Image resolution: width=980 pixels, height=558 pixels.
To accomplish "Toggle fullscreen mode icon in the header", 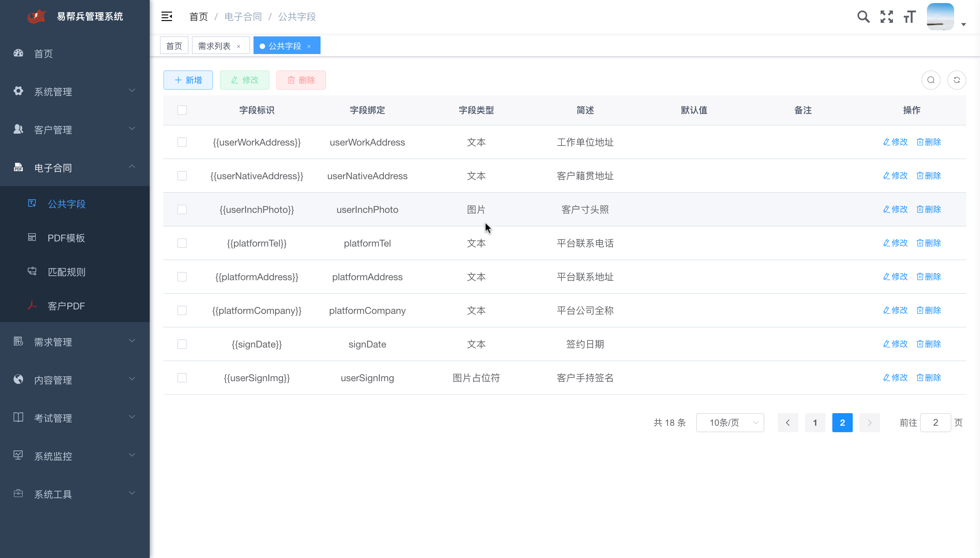I will [x=886, y=16].
